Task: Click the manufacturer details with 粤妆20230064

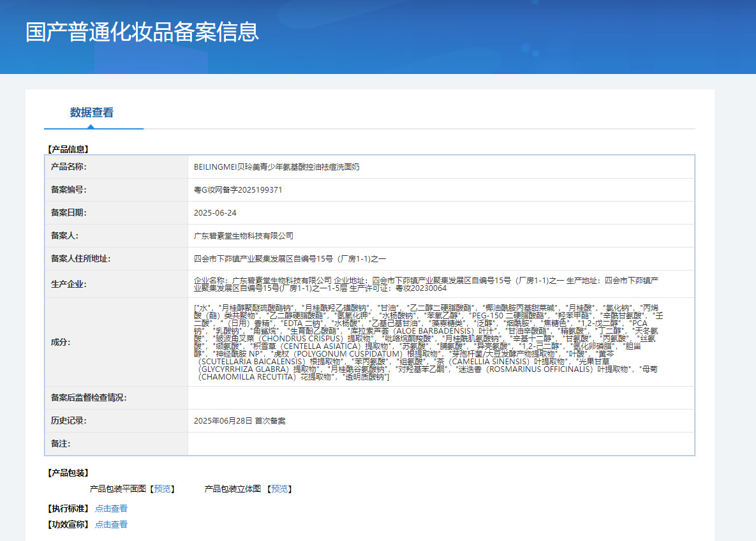Action: 426,285
